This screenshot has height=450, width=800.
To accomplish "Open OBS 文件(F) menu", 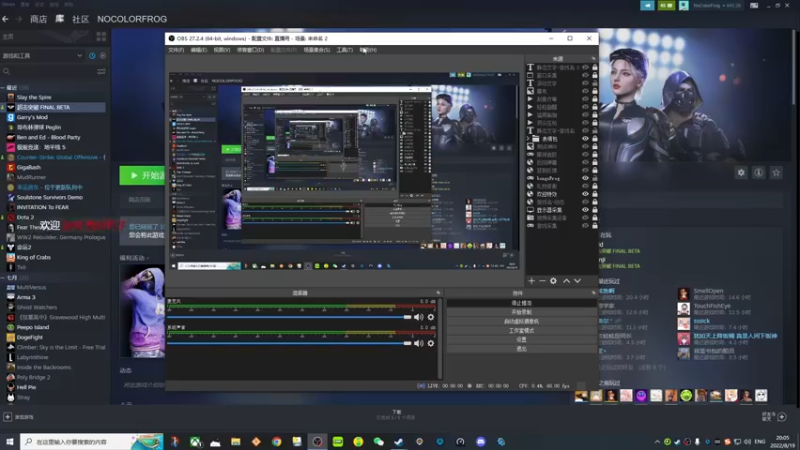I will coord(176,50).
